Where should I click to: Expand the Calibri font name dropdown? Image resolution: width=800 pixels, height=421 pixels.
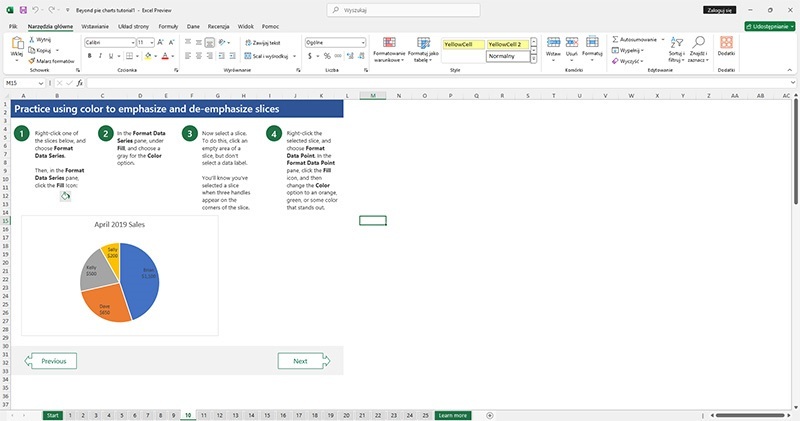coord(133,43)
